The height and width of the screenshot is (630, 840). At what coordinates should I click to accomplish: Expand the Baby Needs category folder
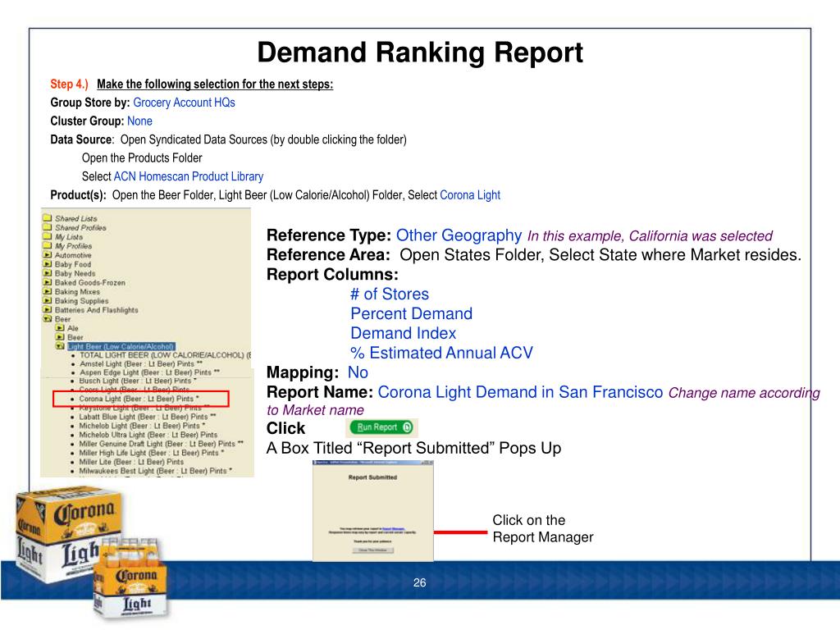click(x=47, y=273)
